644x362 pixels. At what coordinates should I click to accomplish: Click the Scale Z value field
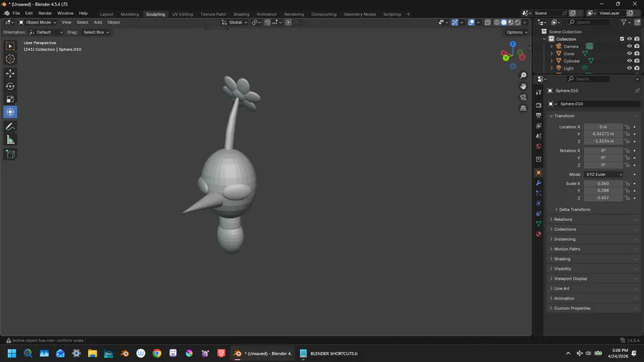pos(603,198)
